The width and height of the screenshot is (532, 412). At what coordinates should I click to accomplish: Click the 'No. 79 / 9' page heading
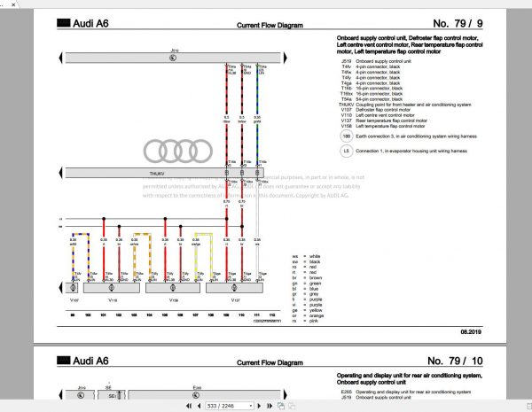click(x=458, y=23)
